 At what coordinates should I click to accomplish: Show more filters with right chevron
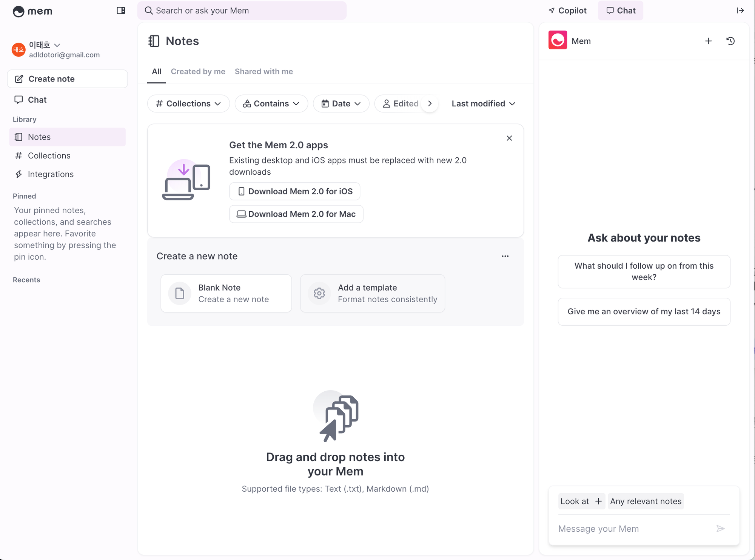pos(430,103)
